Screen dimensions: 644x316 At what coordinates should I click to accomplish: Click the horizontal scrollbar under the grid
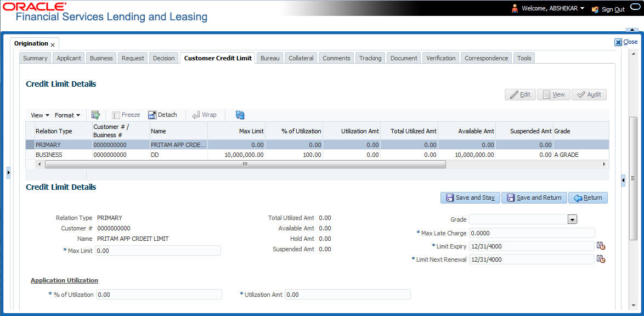(244, 164)
